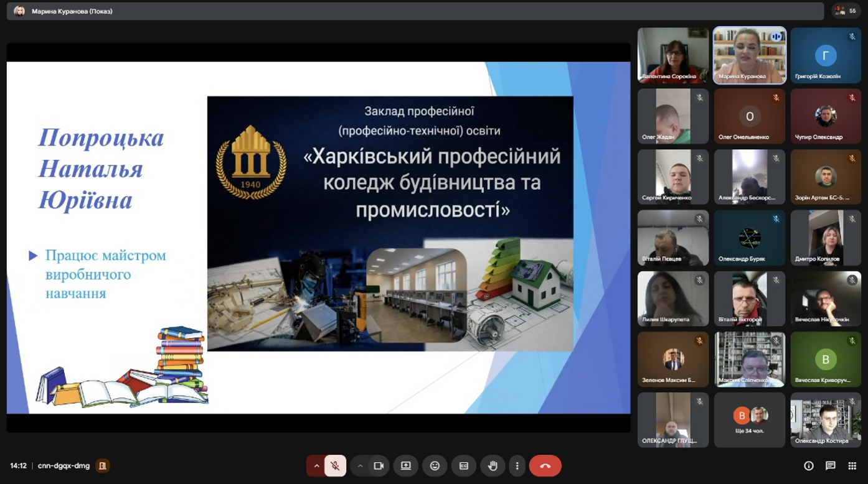Raise hand using the hand icon
868x484 pixels.
[493, 466]
